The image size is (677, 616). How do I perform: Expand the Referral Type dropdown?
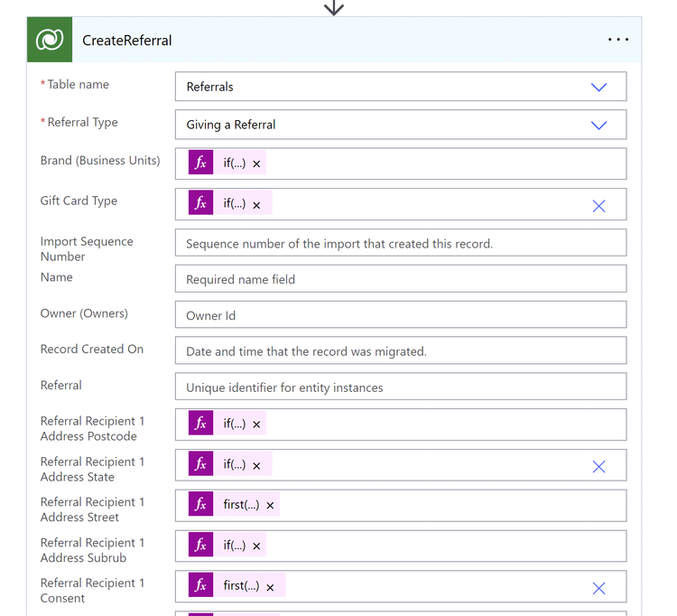(598, 125)
